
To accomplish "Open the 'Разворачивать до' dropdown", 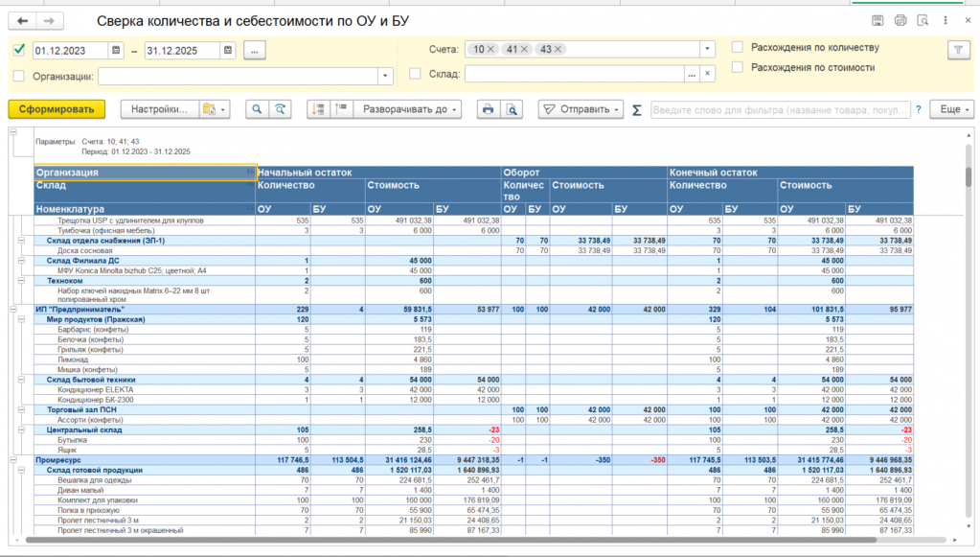I will [x=408, y=110].
